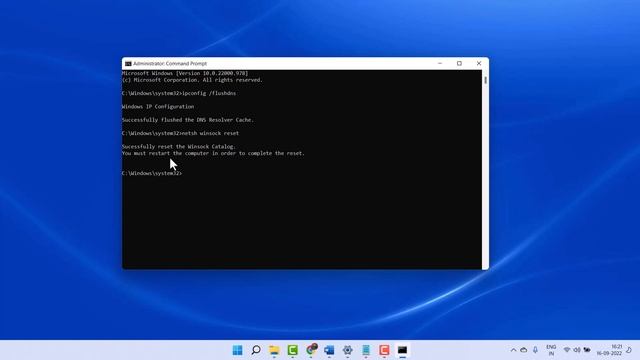Click the Microsoft Windows version line

(185, 73)
